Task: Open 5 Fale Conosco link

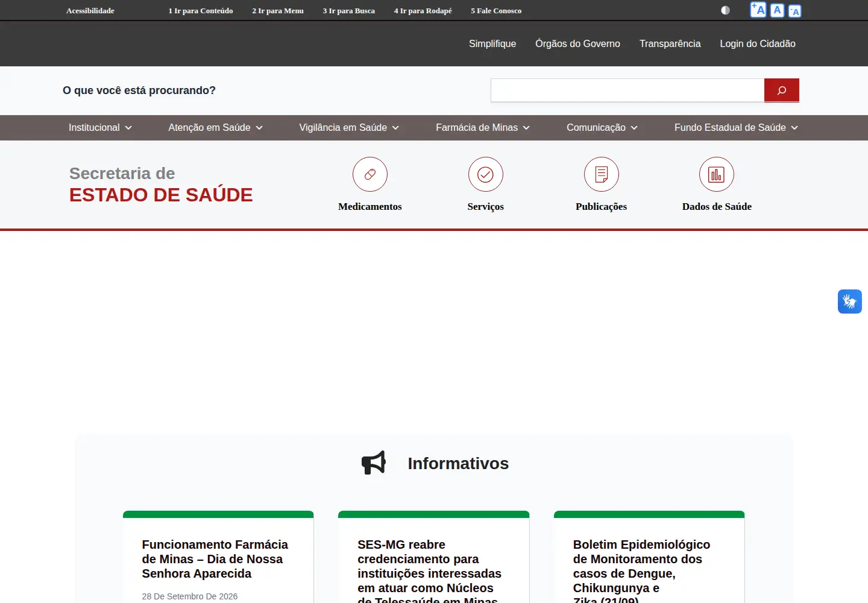Action: point(496,11)
